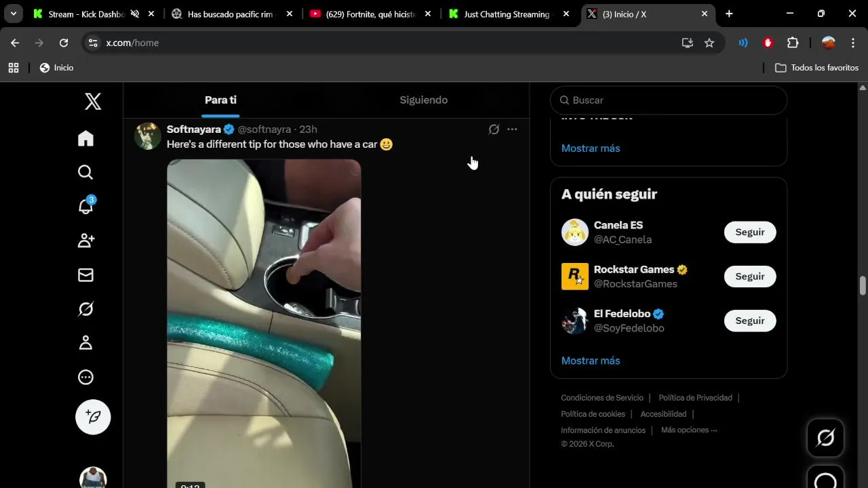Click the site info icon in address bar

94,43
